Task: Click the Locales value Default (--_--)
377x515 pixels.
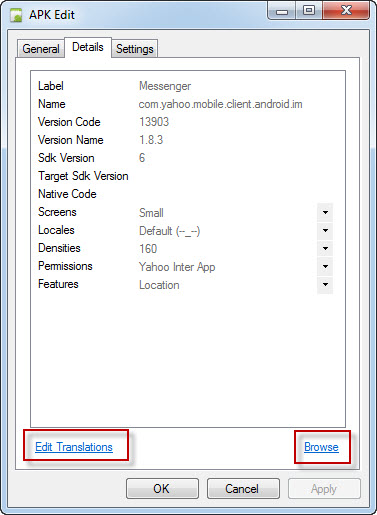Action: click(169, 231)
